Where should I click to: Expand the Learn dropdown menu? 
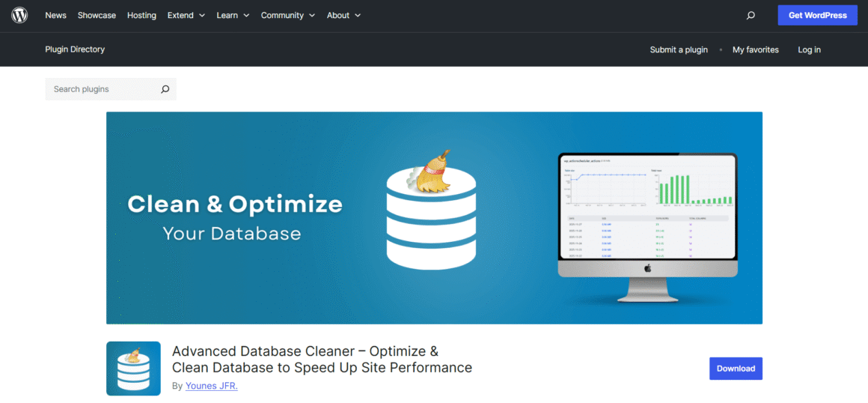pyautogui.click(x=233, y=16)
